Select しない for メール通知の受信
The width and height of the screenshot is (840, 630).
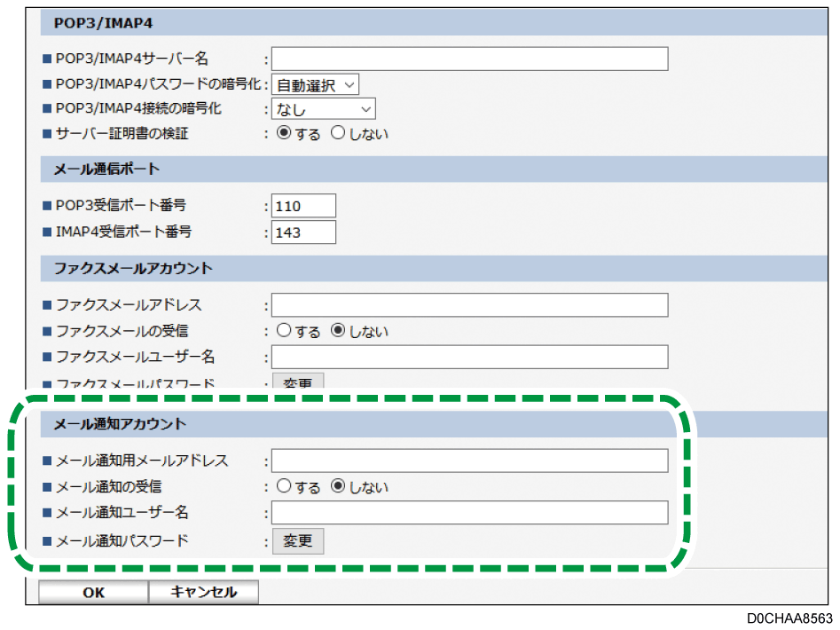(x=338, y=486)
